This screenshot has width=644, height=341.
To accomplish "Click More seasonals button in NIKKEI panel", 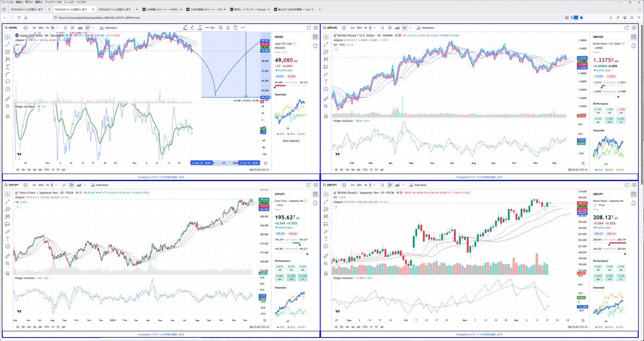I will (x=290, y=141).
